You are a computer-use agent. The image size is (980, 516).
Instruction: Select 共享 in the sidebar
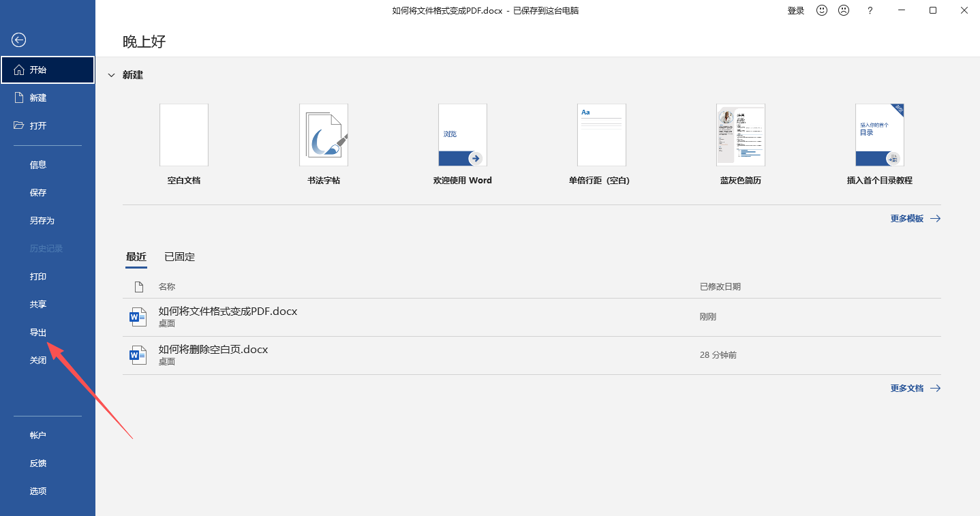[x=38, y=305]
